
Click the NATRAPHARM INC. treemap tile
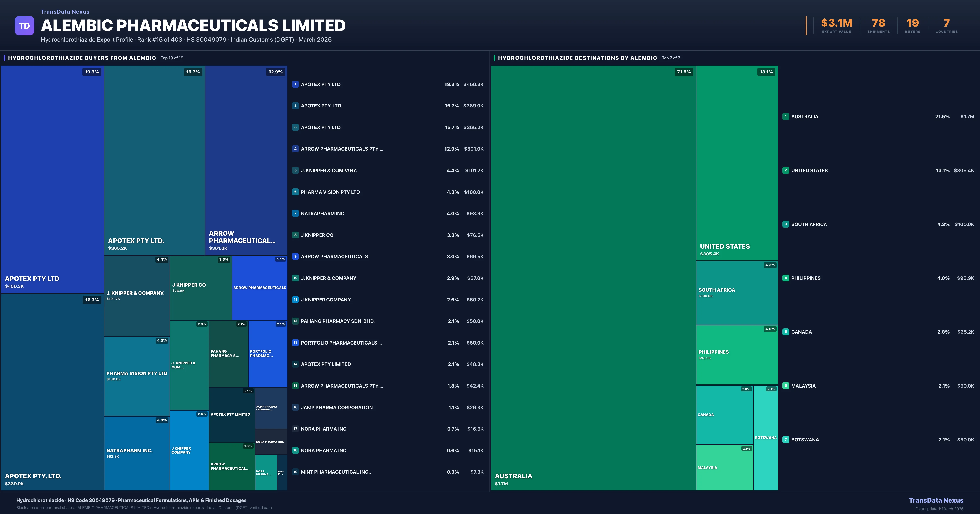pyautogui.click(x=137, y=453)
